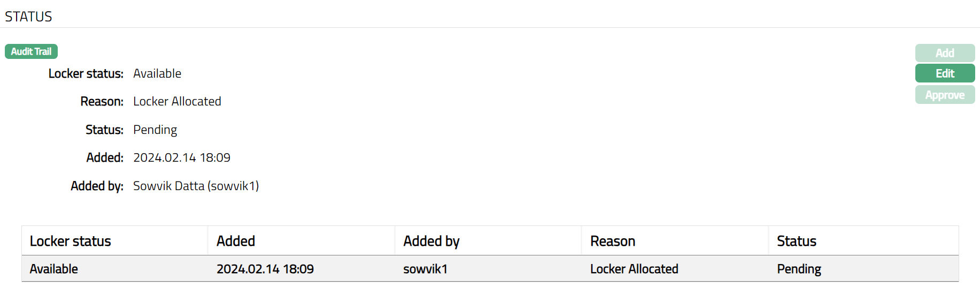Click the Added by field label

(97, 186)
